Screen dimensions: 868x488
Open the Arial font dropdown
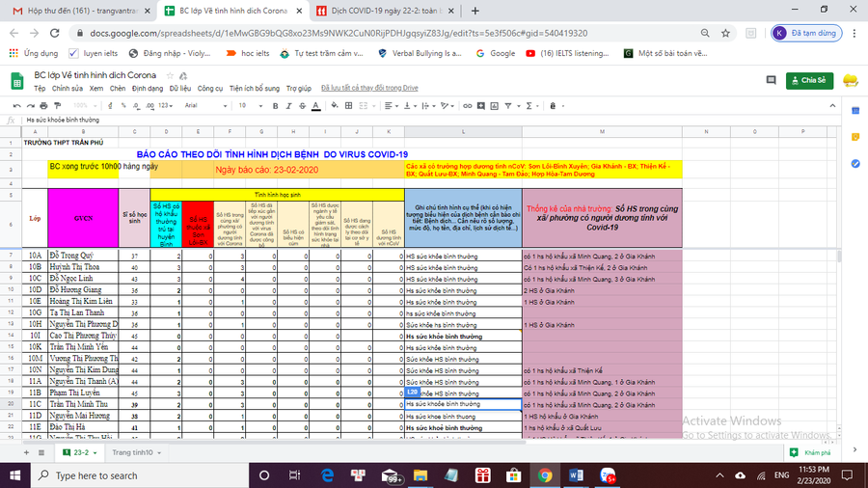coord(201,105)
